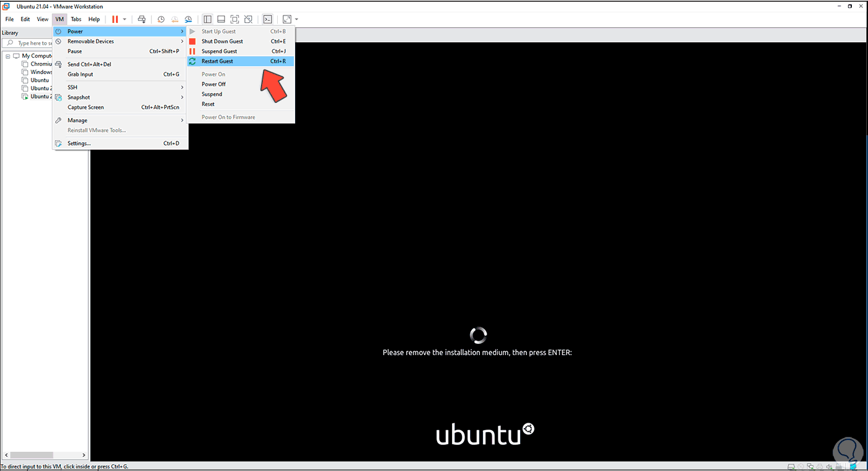
Task: Click the Restart Guest menu entry
Action: [241, 61]
